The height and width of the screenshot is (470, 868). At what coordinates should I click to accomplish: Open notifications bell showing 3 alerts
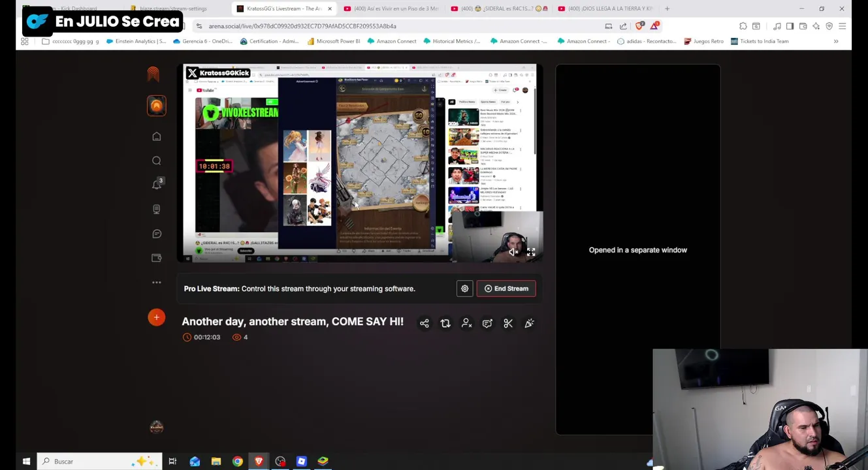(157, 185)
